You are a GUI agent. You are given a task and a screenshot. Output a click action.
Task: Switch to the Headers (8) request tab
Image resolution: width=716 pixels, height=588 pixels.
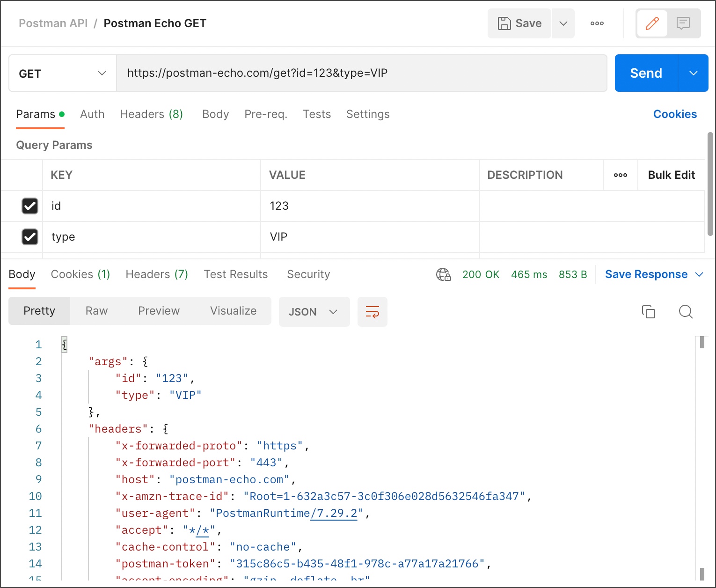[x=151, y=114]
